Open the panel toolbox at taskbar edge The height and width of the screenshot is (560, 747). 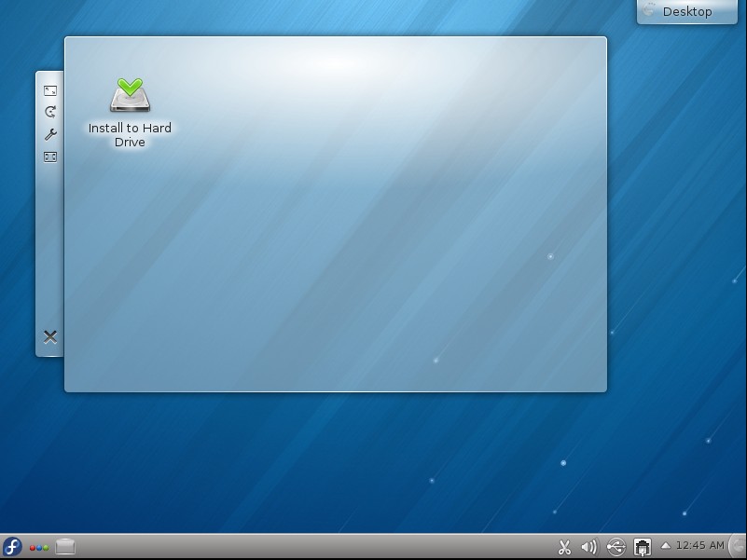738,546
